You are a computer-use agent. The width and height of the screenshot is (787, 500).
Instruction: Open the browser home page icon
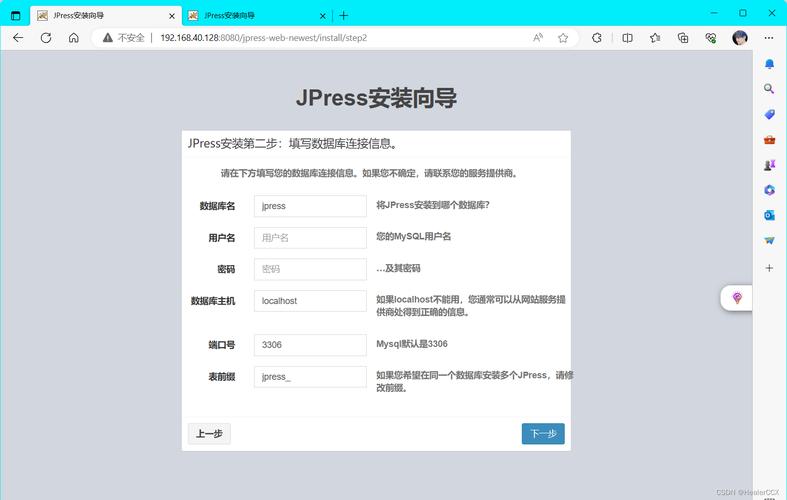click(74, 38)
